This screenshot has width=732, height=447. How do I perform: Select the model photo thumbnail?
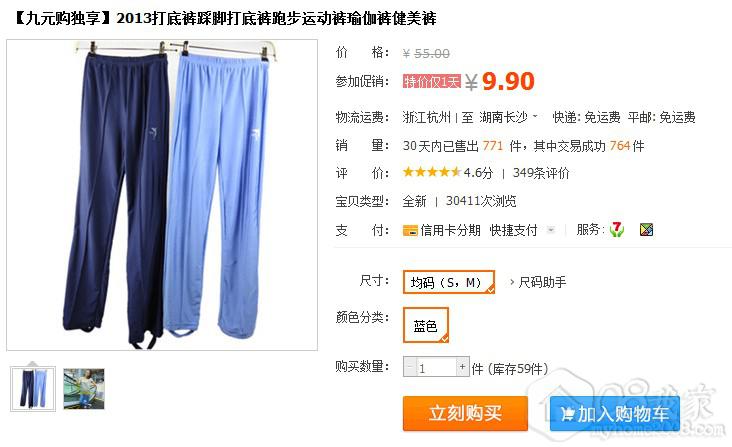(x=84, y=389)
